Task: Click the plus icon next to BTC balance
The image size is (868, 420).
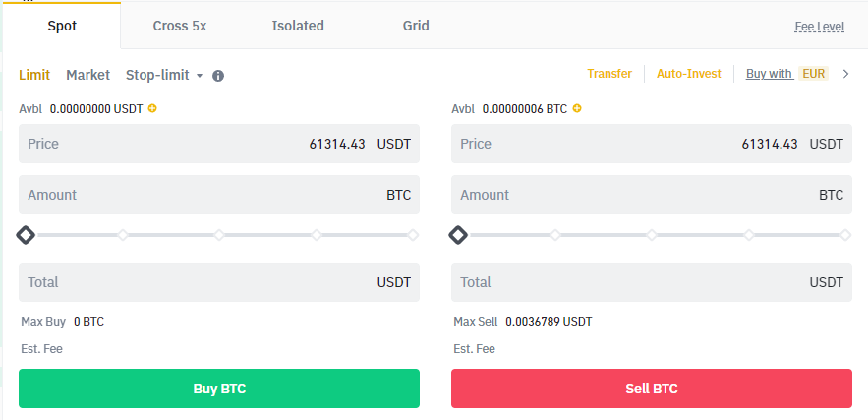Action: tap(577, 108)
